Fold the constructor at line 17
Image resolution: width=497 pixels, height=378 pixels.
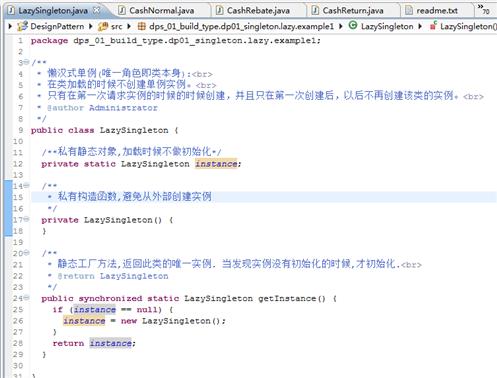point(26,219)
